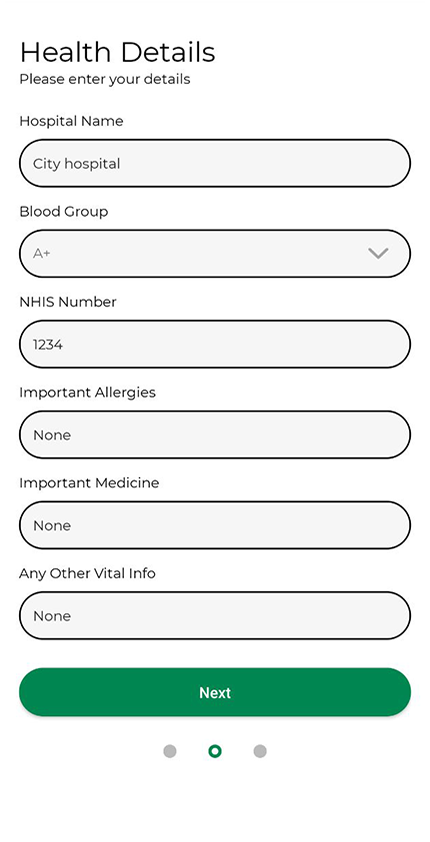Expand blood group list via chevron arrow
430x842 pixels.
[378, 253]
